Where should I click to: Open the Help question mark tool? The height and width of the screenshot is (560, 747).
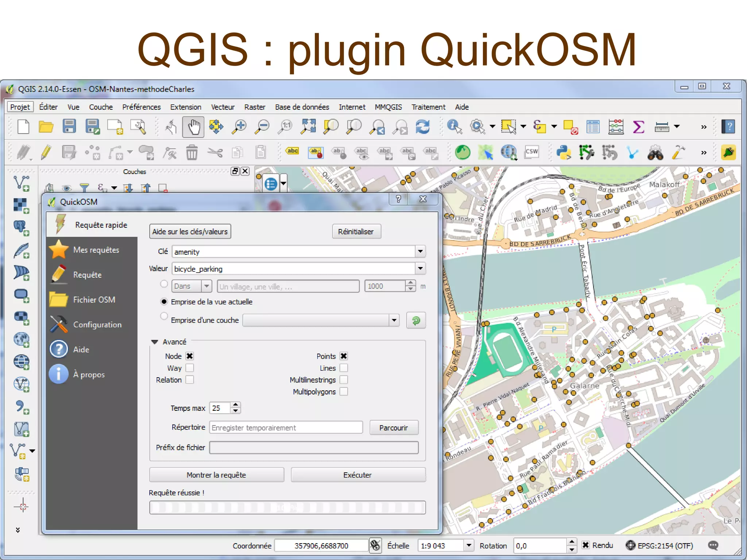coord(728,127)
